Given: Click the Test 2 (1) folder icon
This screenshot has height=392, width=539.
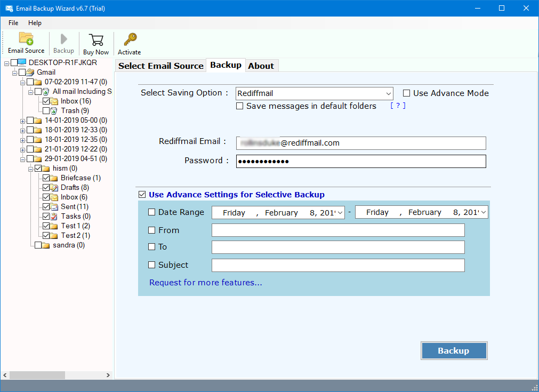Looking at the screenshot, I should pyautogui.click(x=54, y=236).
